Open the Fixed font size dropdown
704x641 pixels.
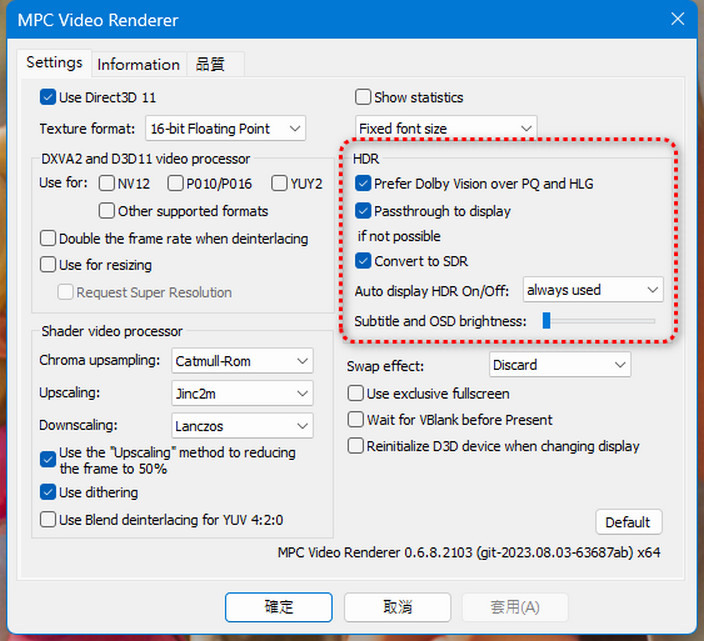pos(446,128)
